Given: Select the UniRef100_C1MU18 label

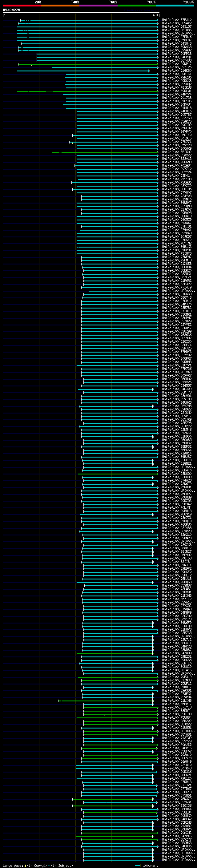Looking at the screenshot, I should [177, 108].
